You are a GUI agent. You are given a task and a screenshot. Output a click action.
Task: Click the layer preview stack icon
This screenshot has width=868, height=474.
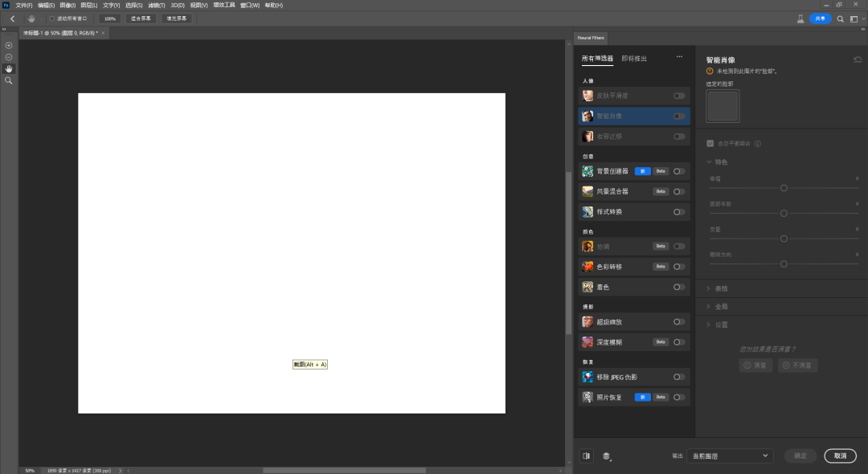[x=606, y=456]
